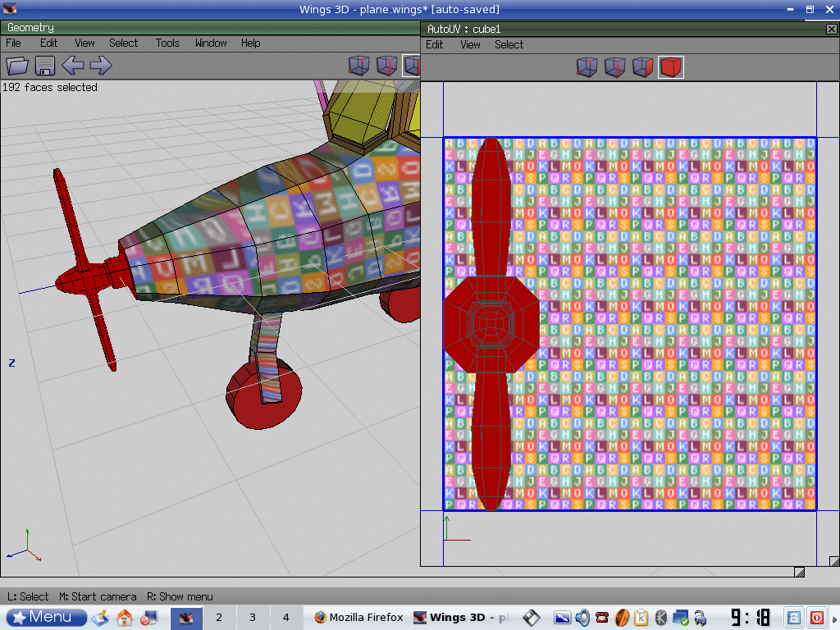
Task: Open the AutoUV Edit menu
Action: pyautogui.click(x=435, y=44)
